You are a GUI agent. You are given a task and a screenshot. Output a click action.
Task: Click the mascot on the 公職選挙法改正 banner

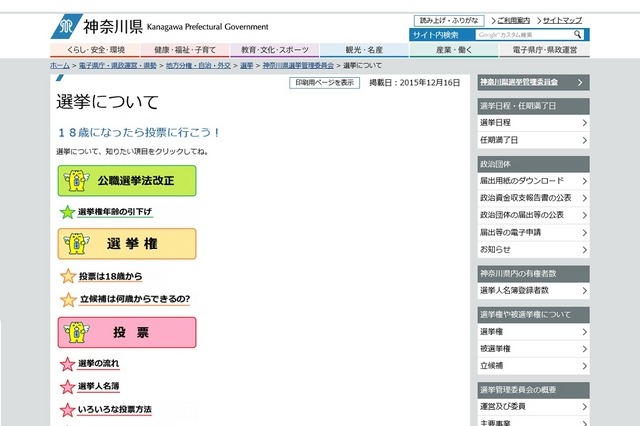(x=74, y=181)
